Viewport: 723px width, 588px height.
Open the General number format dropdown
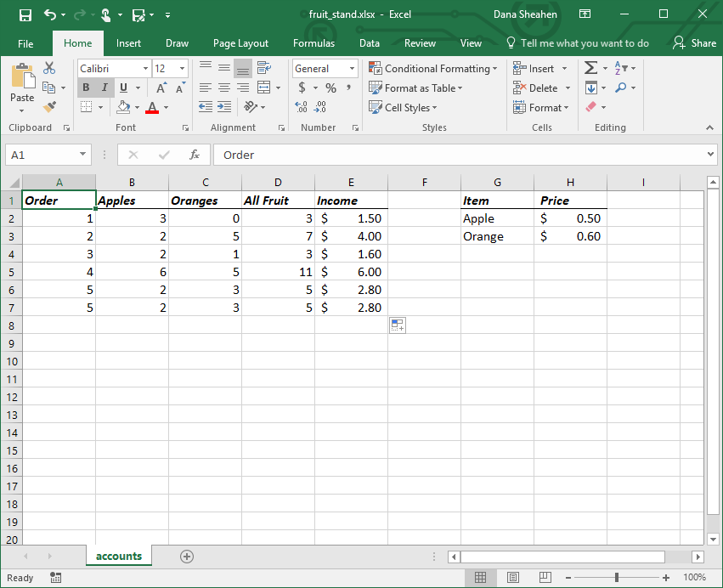[x=352, y=69]
